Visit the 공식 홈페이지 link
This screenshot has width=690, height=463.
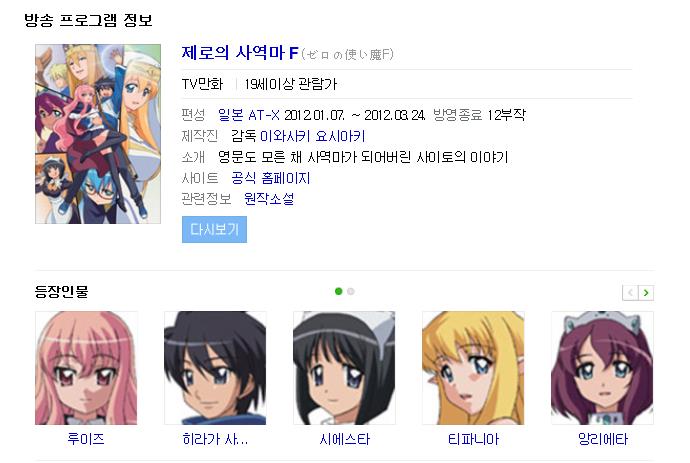(271, 178)
